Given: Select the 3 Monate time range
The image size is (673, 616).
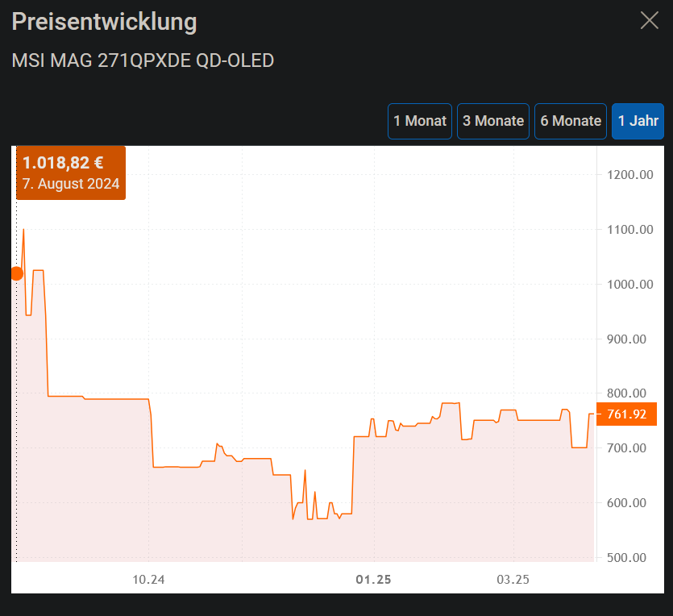Looking at the screenshot, I should [493, 121].
